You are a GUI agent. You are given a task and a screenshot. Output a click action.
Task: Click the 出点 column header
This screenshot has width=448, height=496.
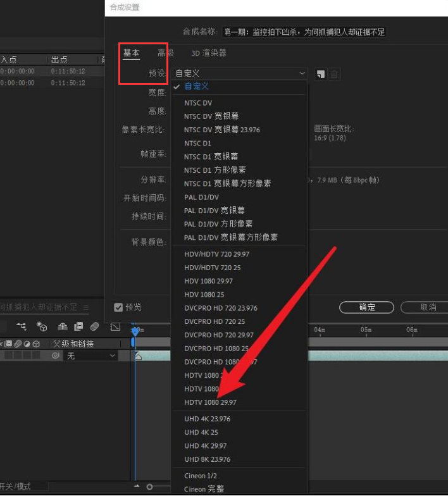(x=59, y=59)
